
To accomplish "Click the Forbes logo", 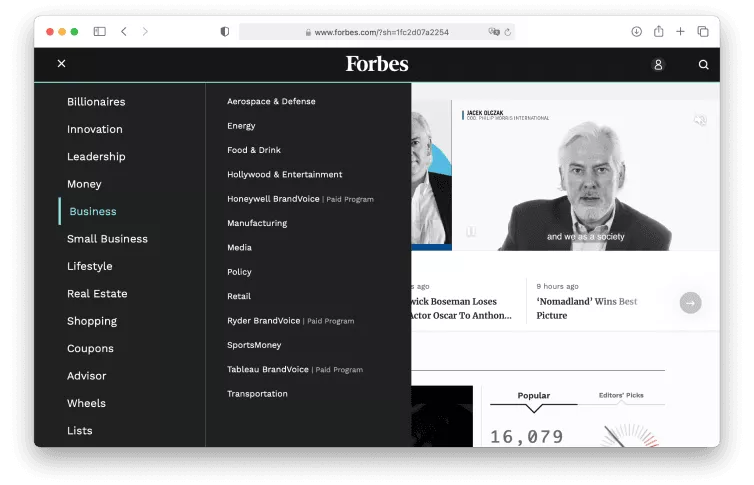I will point(377,64).
